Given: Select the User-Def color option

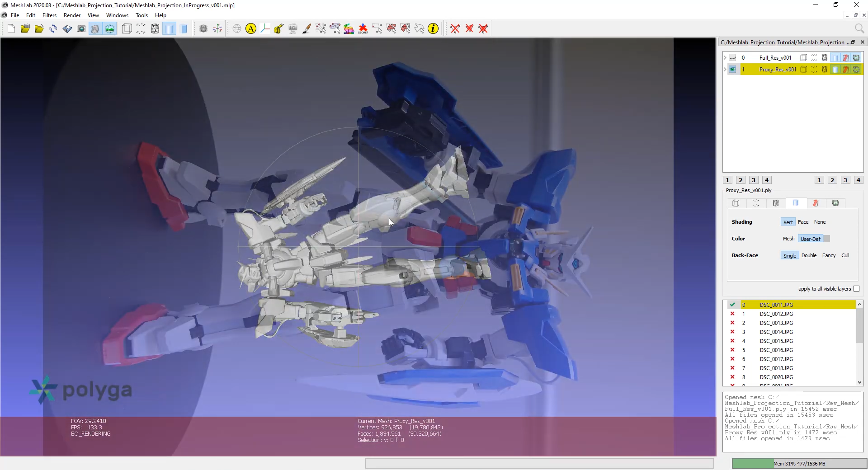Looking at the screenshot, I should 810,239.
